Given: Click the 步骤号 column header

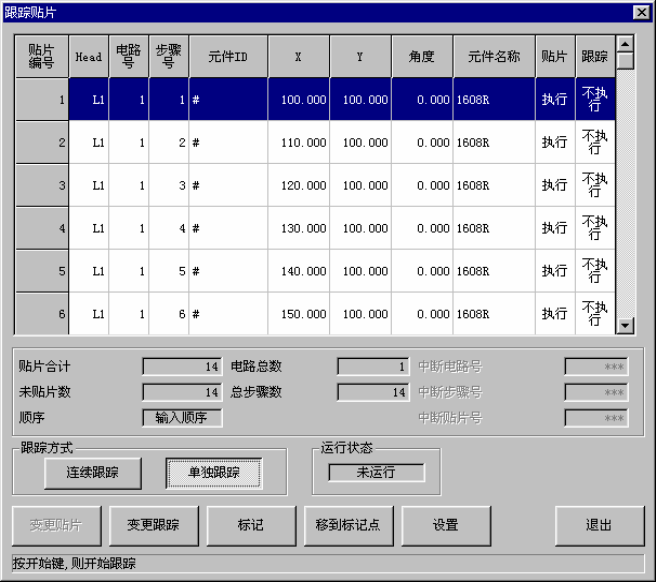Looking at the screenshot, I should click(x=169, y=56).
